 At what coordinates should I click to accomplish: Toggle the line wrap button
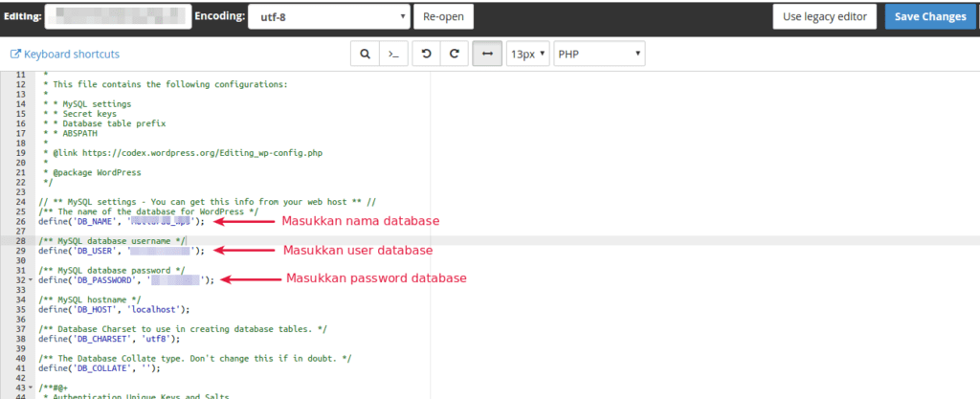click(x=487, y=55)
